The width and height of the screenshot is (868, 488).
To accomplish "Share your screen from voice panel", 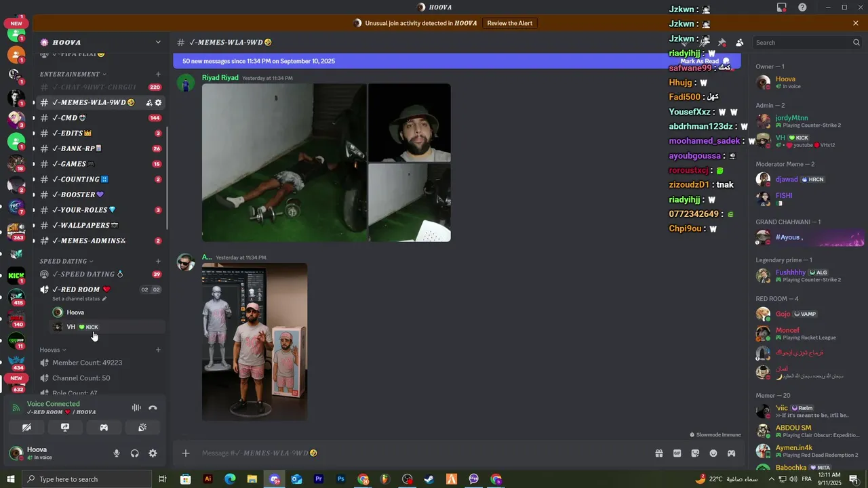I will pos(65,428).
